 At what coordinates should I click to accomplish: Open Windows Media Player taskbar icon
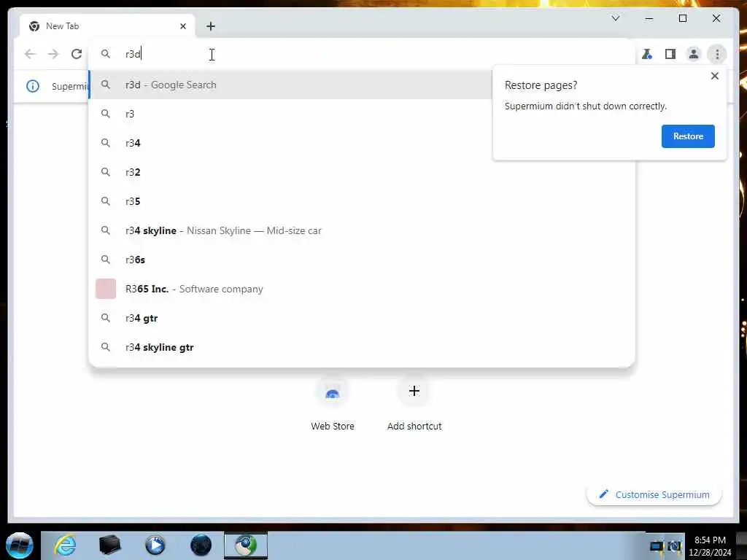pos(155,545)
